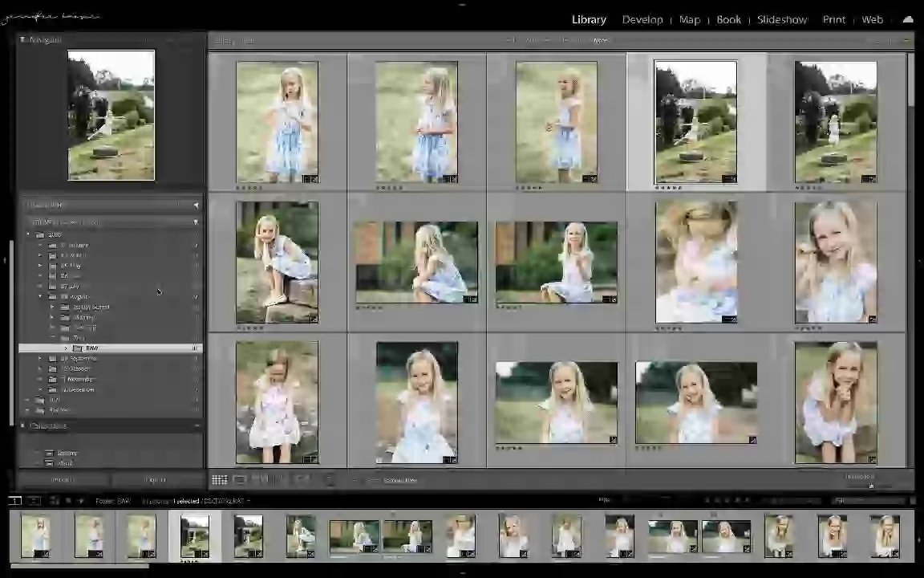Click the Folder: RAW source label
Screen dimensions: 924x578
(x=113, y=501)
